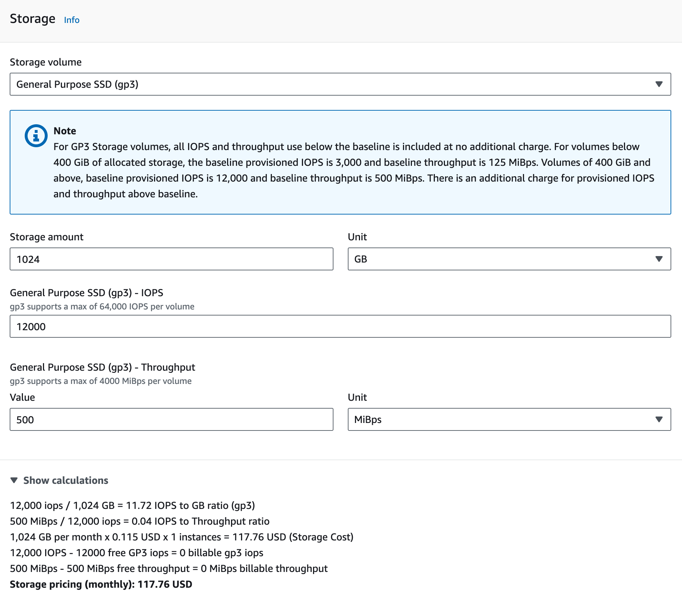The image size is (682, 616).
Task: Click the bold Note heading
Action: click(x=65, y=131)
